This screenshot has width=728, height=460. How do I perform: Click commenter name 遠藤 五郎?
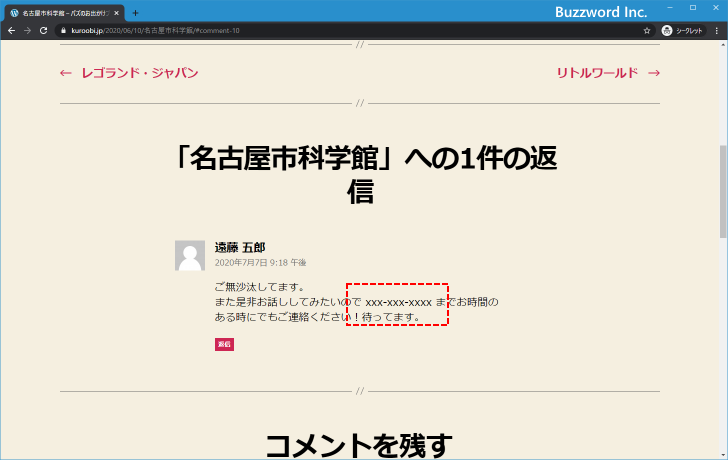click(240, 247)
